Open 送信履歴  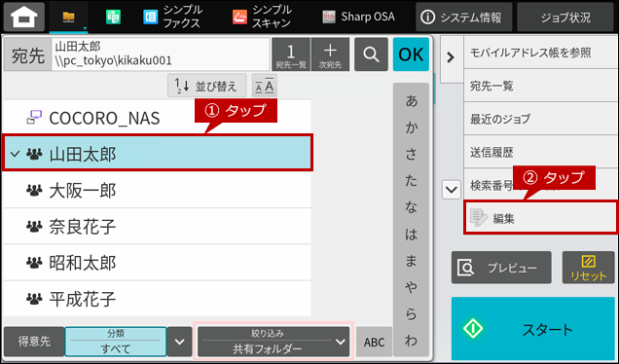pyautogui.click(x=540, y=152)
